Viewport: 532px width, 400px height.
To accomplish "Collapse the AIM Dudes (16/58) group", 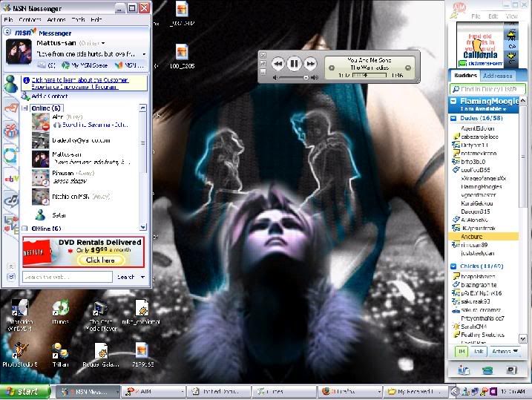I will [453, 119].
